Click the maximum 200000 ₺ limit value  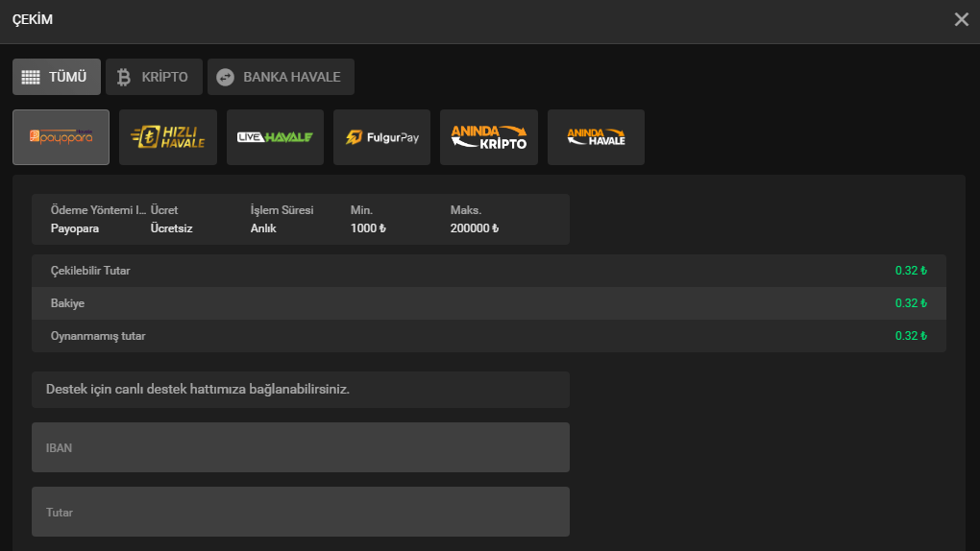tap(475, 228)
